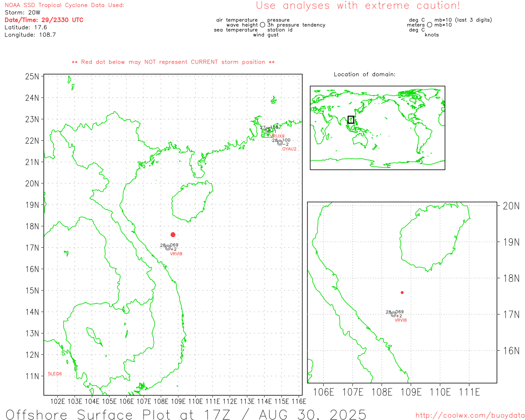This screenshot has width=525, height=420.
Task: Click 'air temperature' legend label
Action: [x=237, y=20]
